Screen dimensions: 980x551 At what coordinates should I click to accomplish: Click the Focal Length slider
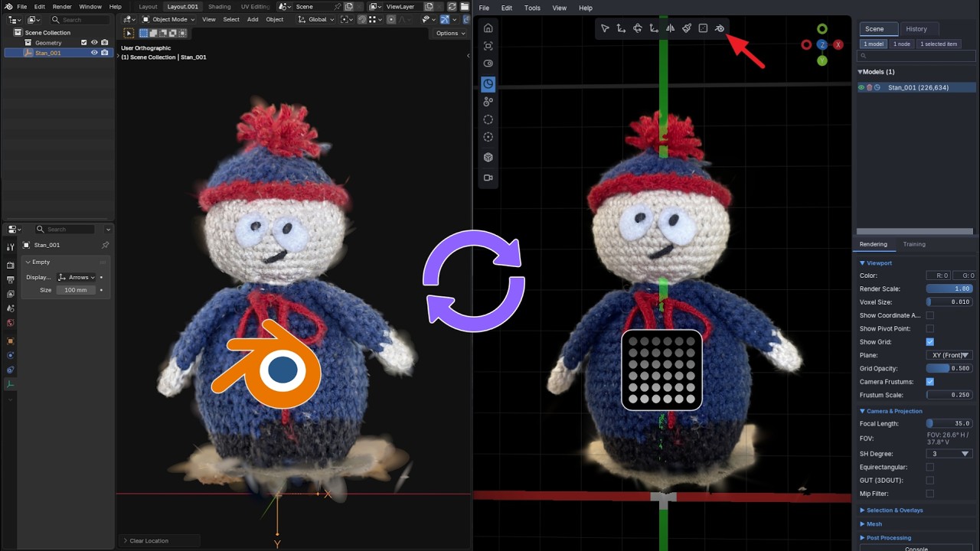[949, 423]
